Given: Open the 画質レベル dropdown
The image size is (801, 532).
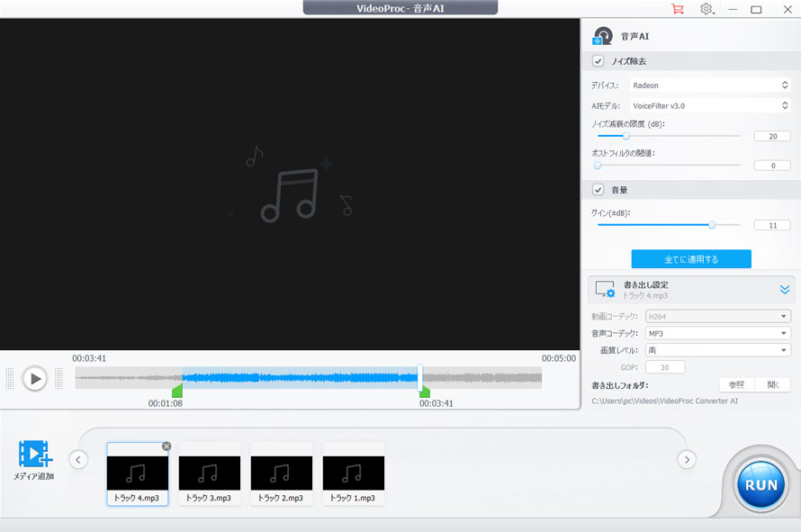Looking at the screenshot, I should pyautogui.click(x=718, y=350).
